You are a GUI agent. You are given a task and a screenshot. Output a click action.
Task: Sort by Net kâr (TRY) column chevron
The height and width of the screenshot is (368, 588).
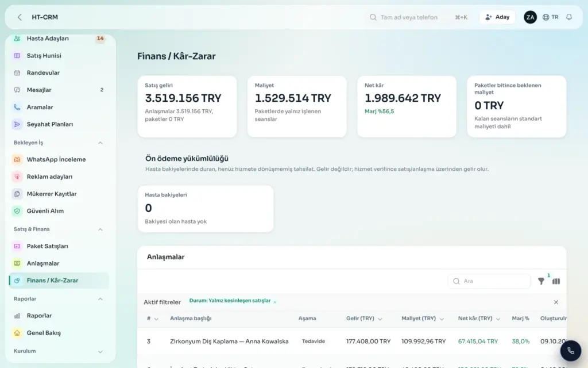(x=498, y=319)
